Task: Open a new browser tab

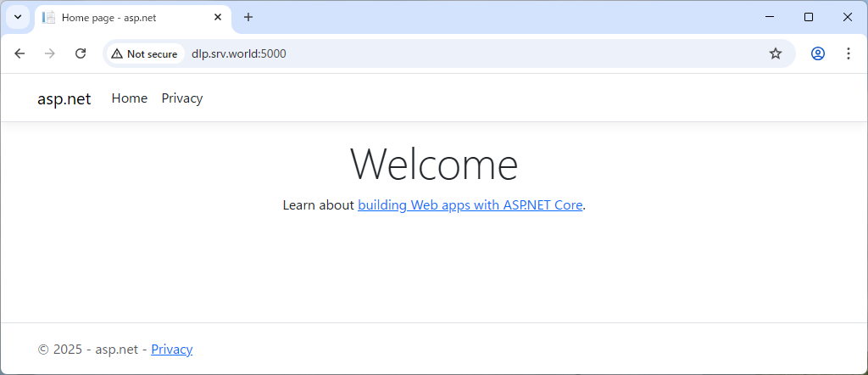Action: click(x=248, y=17)
